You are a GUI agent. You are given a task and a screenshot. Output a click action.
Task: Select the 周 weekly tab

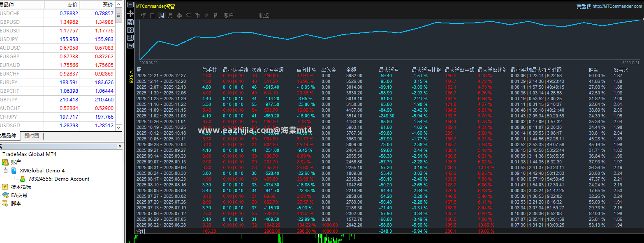click(x=161, y=15)
